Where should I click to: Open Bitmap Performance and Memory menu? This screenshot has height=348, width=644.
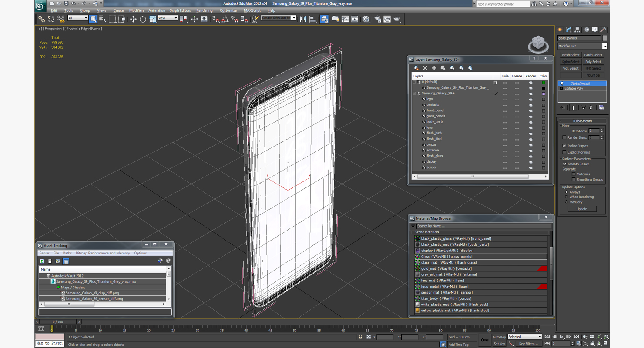pyautogui.click(x=103, y=253)
